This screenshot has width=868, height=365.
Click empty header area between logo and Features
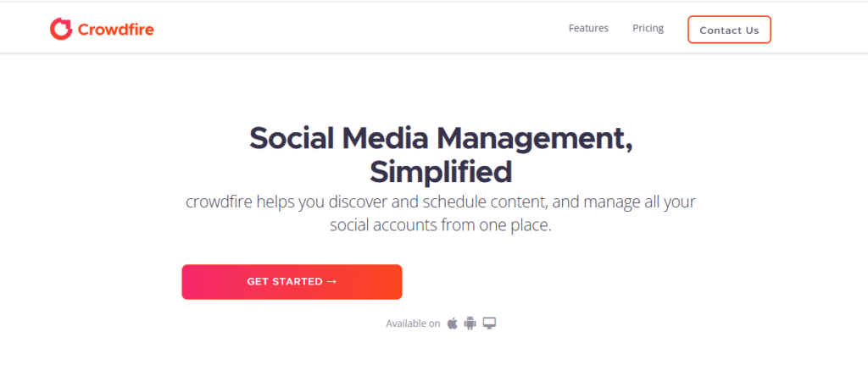point(359,29)
